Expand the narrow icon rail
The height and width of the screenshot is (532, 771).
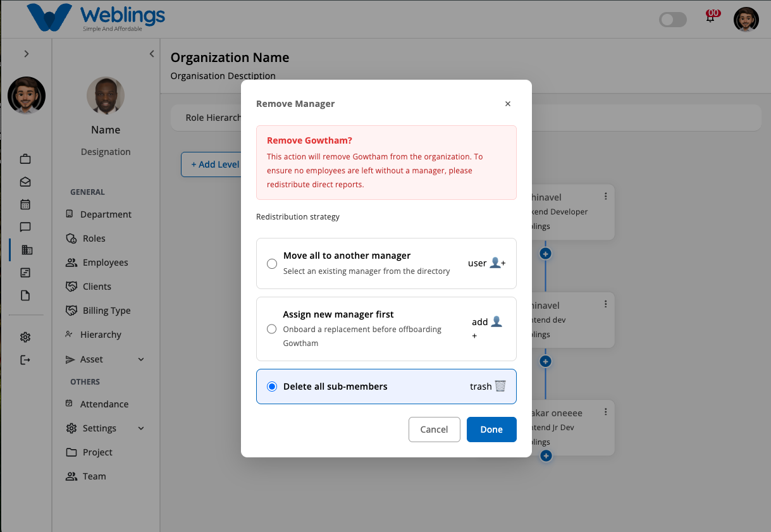tap(26, 54)
